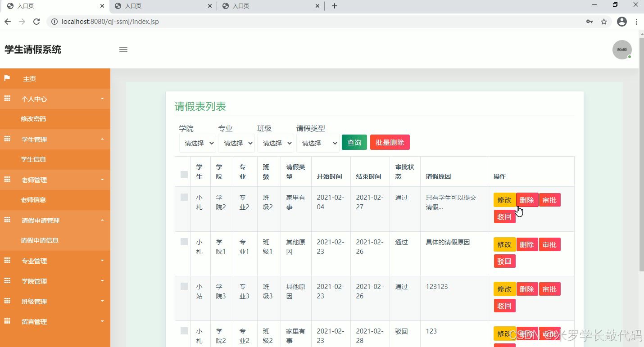The height and width of the screenshot is (347, 644).
Task: Click the hamburger menu icon
Action: click(x=123, y=50)
